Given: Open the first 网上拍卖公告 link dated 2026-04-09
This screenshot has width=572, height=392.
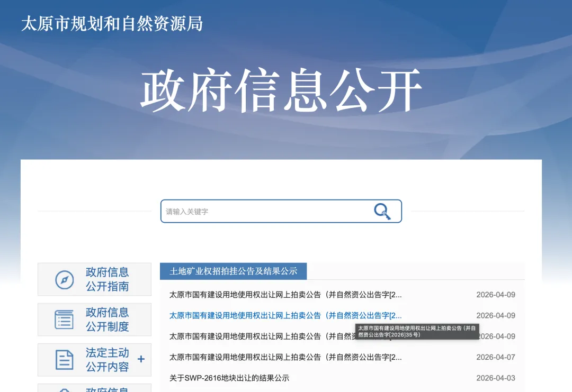Looking at the screenshot, I should [285, 295].
